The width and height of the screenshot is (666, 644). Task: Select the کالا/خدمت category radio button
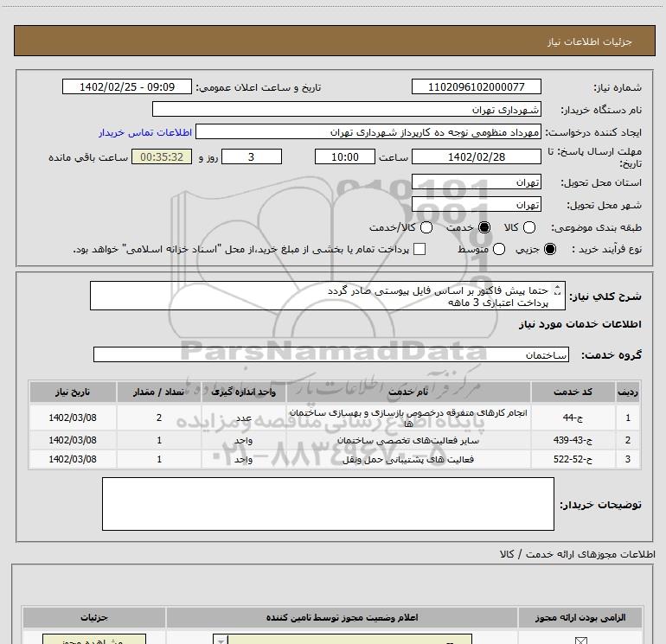coord(426,227)
